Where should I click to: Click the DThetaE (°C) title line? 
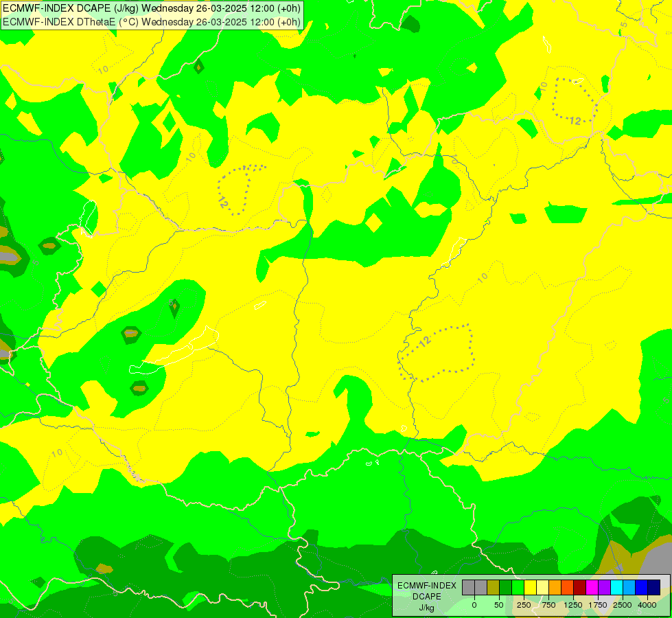coord(152,22)
